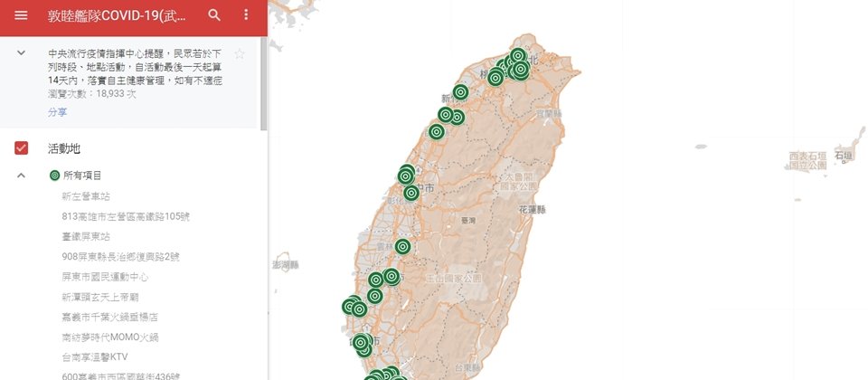Click the lowest marker between 新竹 and 台中

[x=436, y=132]
